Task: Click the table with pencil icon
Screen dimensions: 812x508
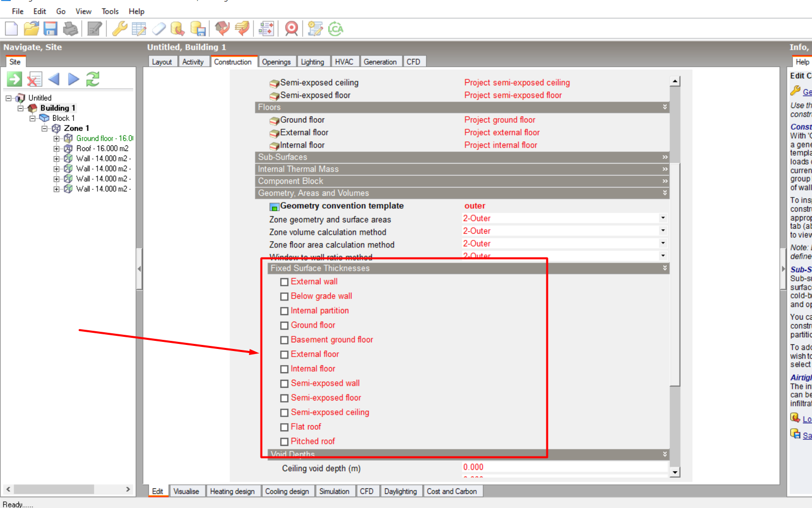Action: [139, 29]
